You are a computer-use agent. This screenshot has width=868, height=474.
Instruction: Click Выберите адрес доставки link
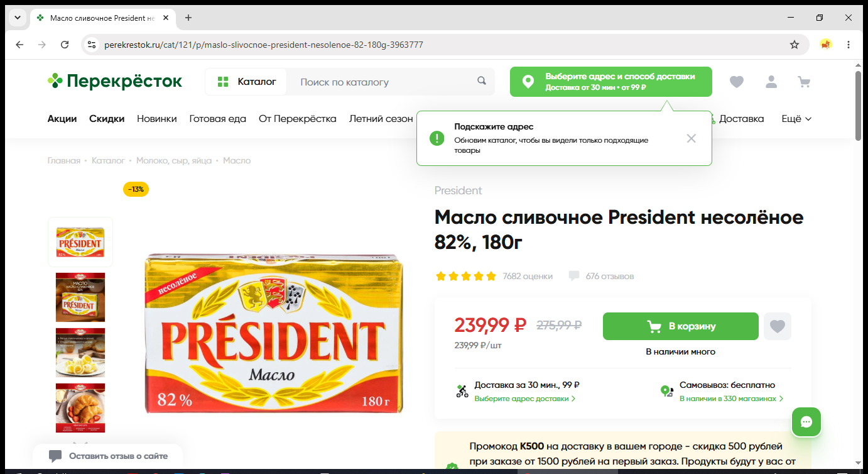tap(525, 399)
